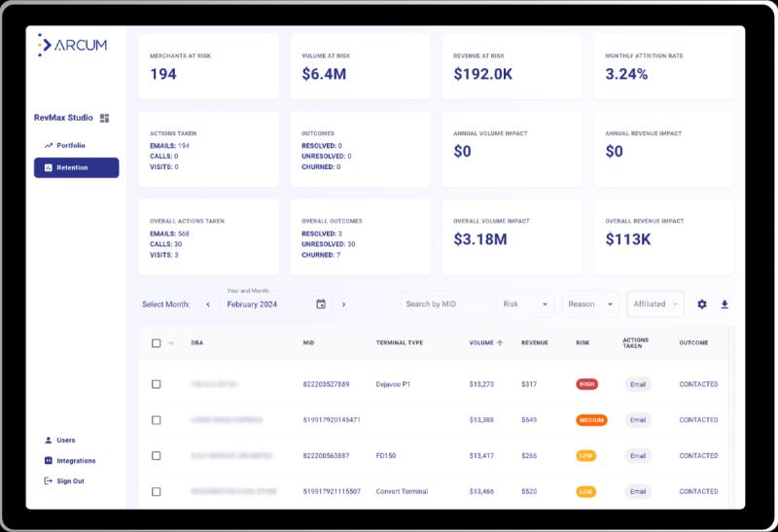The image size is (778, 532).
Task: Open the Reason filter dropdown
Action: (x=589, y=304)
